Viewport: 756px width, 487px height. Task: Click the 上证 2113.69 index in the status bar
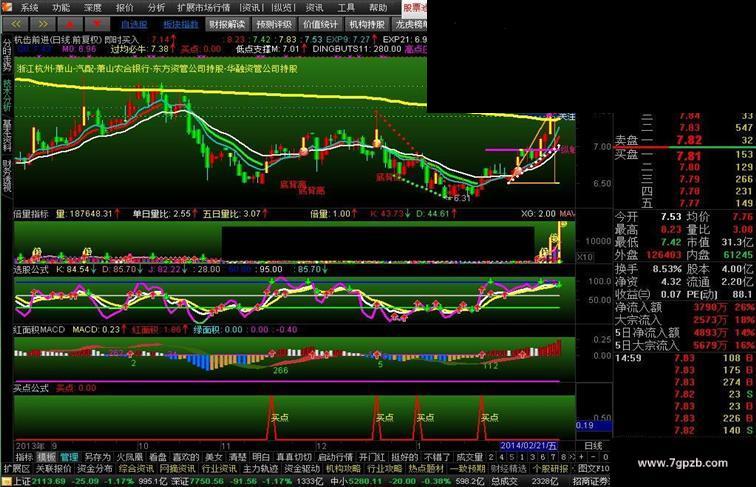pos(40,481)
